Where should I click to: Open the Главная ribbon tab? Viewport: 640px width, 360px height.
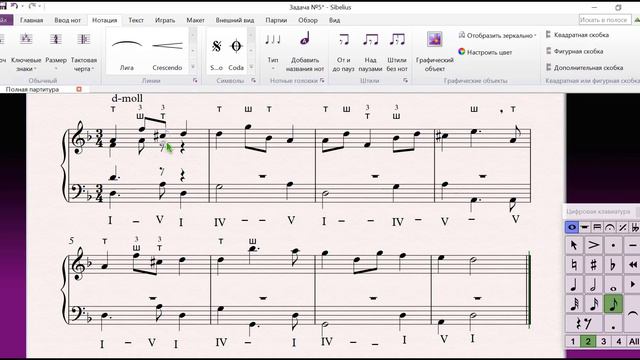click(31, 20)
